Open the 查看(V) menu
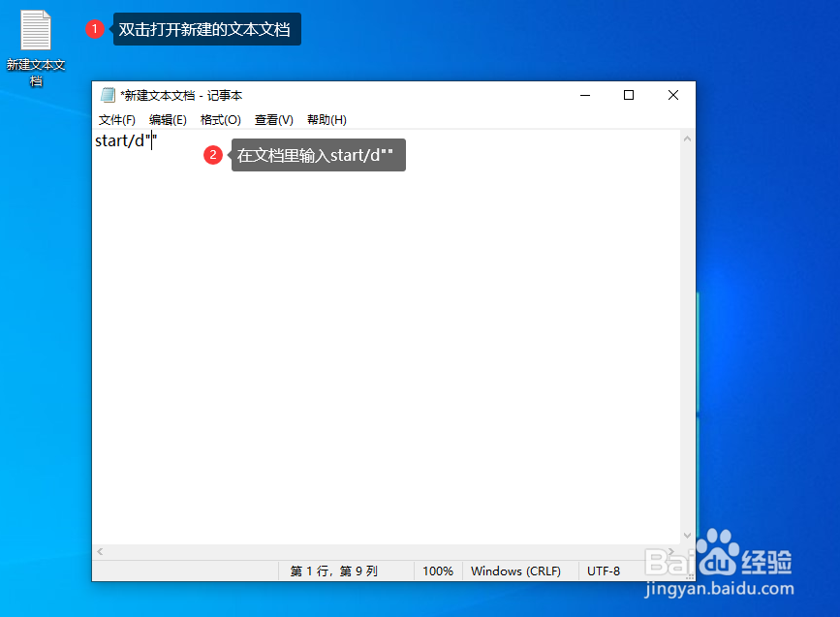Image resolution: width=840 pixels, height=617 pixels. click(x=274, y=120)
